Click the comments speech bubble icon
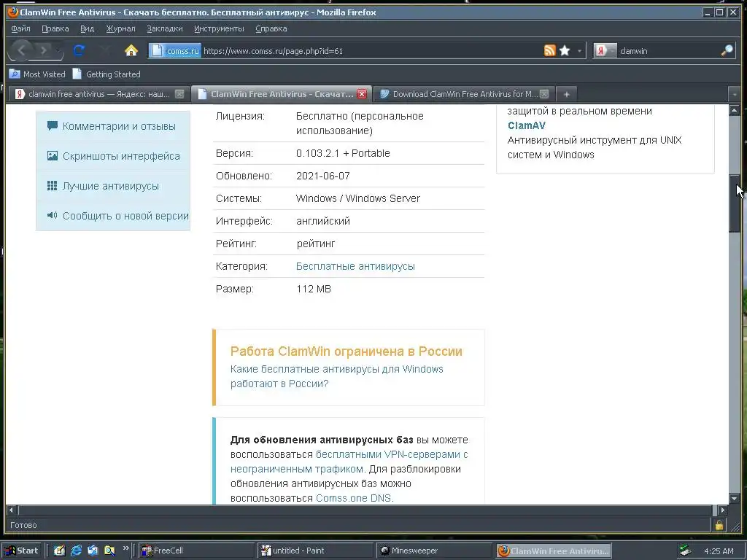Viewport: 747px width, 560px height. click(x=53, y=125)
